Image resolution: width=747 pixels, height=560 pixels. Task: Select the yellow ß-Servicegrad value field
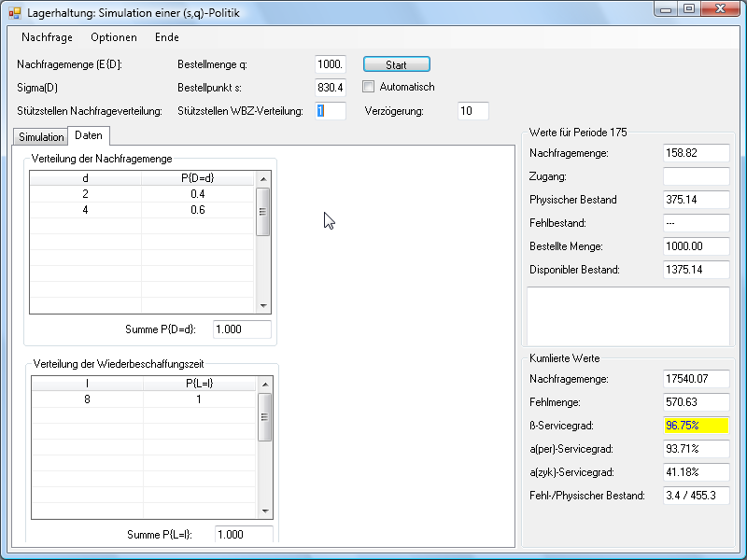tap(696, 426)
